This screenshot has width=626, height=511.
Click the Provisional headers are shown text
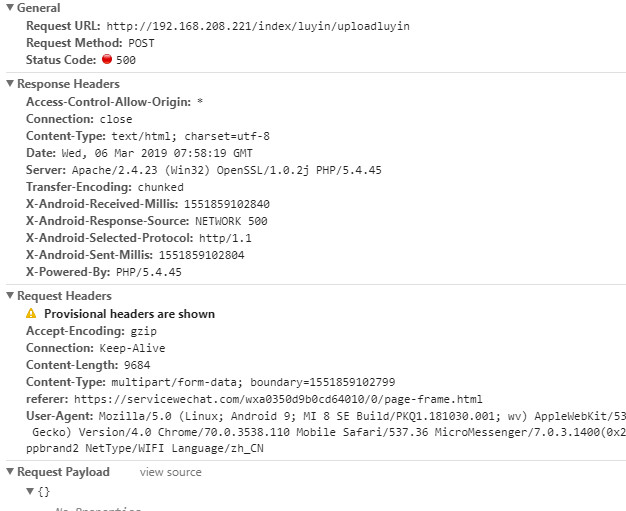pos(129,314)
